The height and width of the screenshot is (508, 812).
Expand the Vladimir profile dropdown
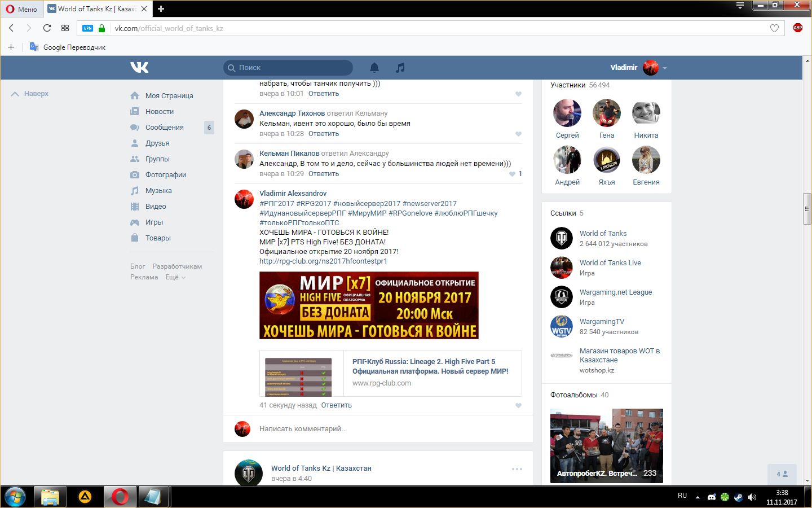tap(665, 68)
